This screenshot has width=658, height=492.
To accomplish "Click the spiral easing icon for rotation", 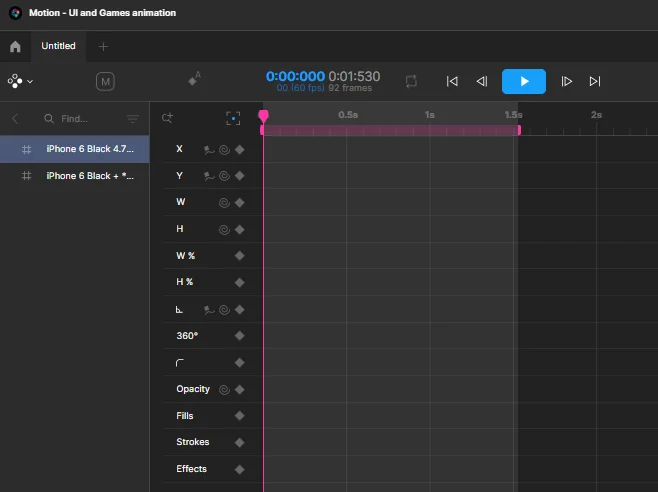I will pyautogui.click(x=225, y=310).
